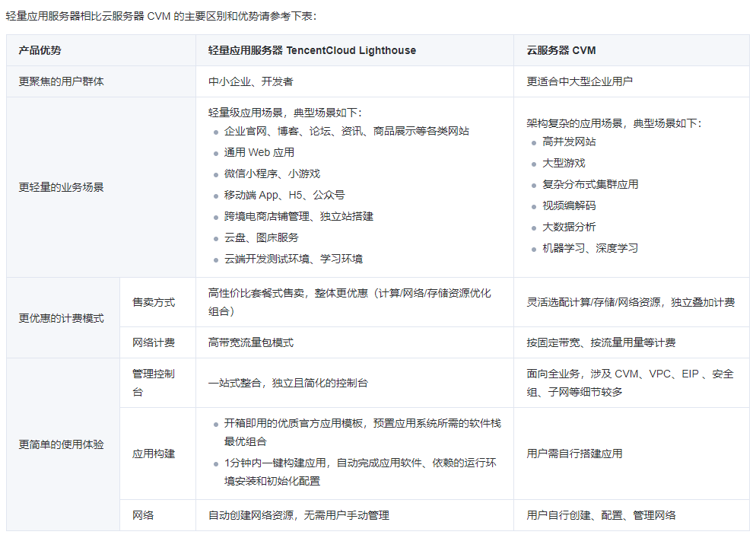This screenshot has width=756, height=538.
Task: Click the row label '更简单的使用体验'
Action: point(62,444)
